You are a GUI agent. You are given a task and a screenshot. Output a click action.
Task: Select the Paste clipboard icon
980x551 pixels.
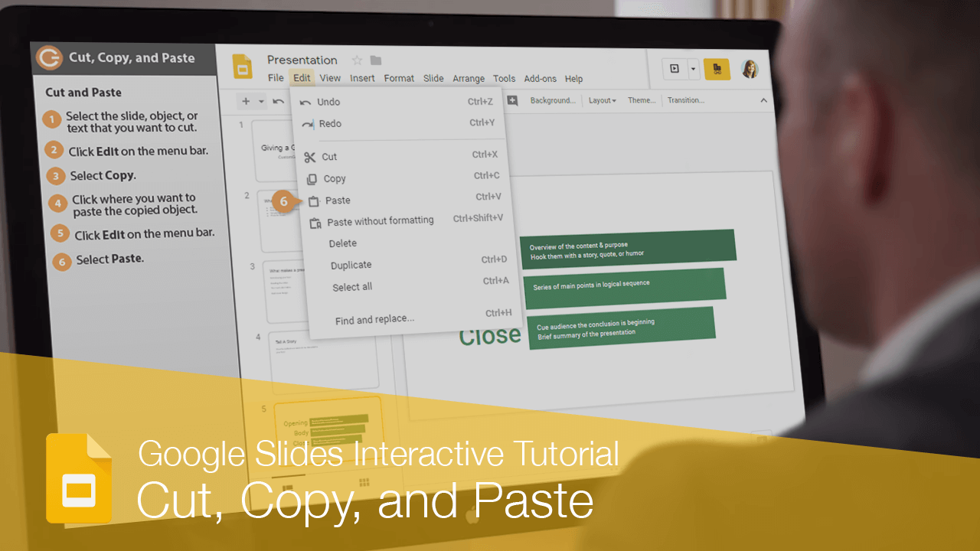click(x=315, y=201)
